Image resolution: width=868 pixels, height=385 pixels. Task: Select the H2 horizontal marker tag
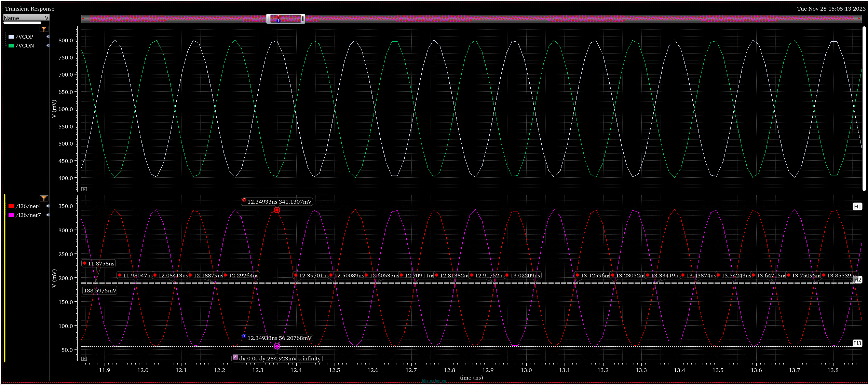tap(858, 279)
